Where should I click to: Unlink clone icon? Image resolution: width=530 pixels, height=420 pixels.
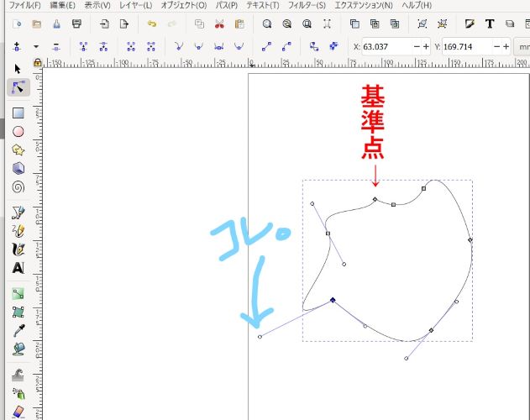coord(395,24)
